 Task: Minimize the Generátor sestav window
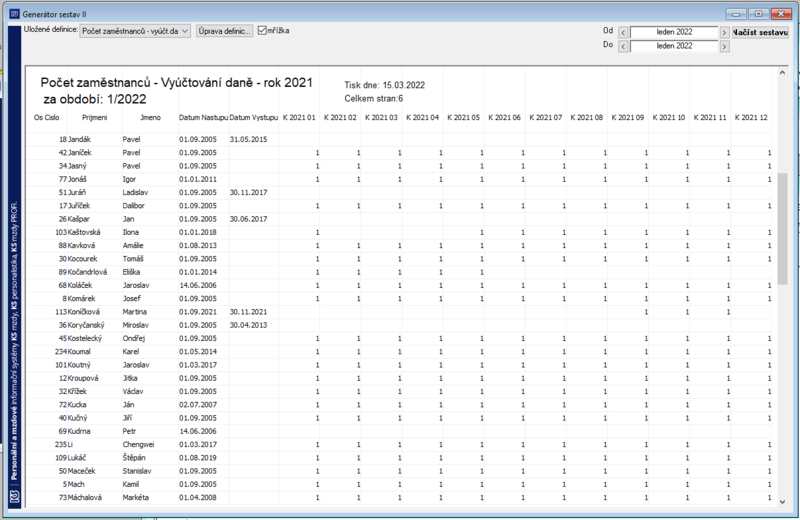click(x=736, y=14)
